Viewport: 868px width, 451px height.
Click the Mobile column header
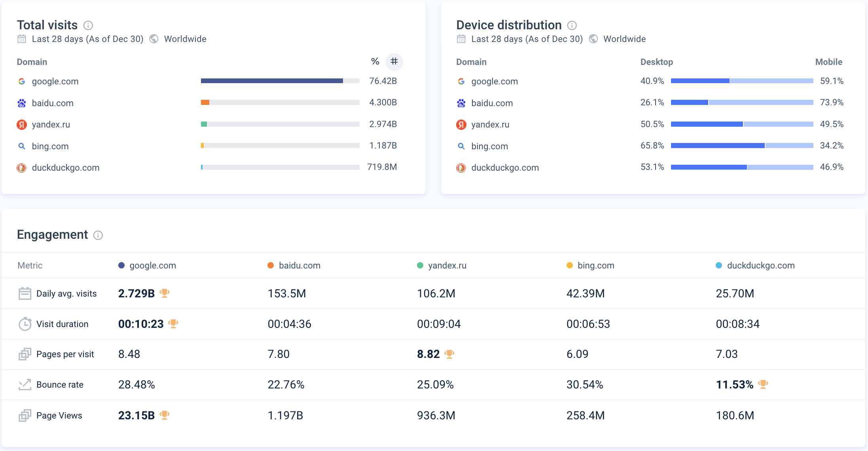[x=829, y=62]
